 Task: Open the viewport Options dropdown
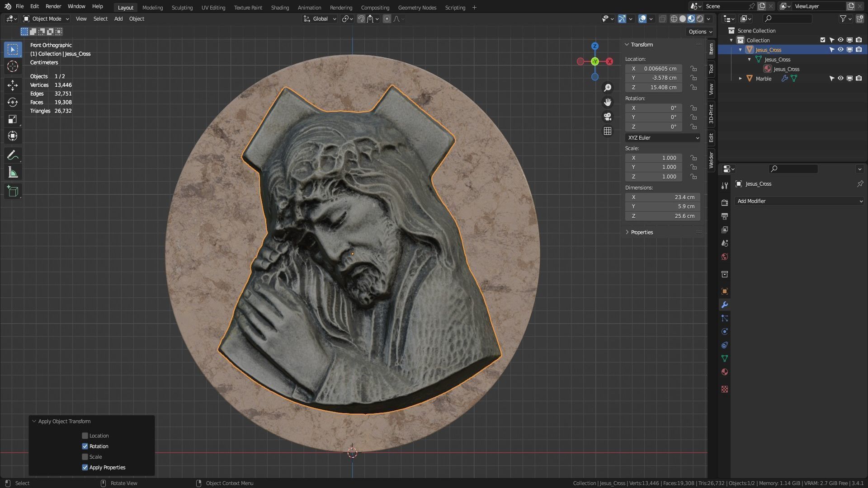pyautogui.click(x=700, y=32)
